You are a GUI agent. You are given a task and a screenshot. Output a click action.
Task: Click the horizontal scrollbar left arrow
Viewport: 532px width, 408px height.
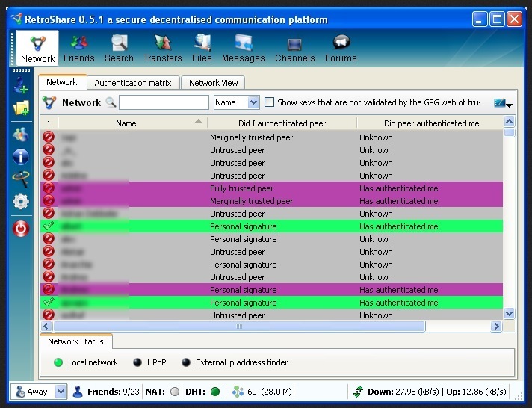(46, 327)
